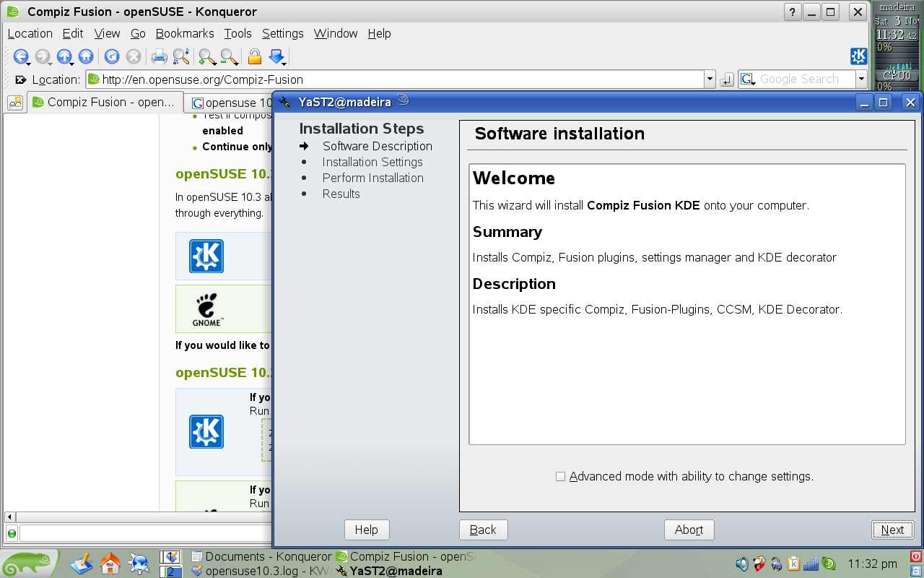Switch to Compiz Fusion browser tab
924x578 pixels.
(x=105, y=103)
